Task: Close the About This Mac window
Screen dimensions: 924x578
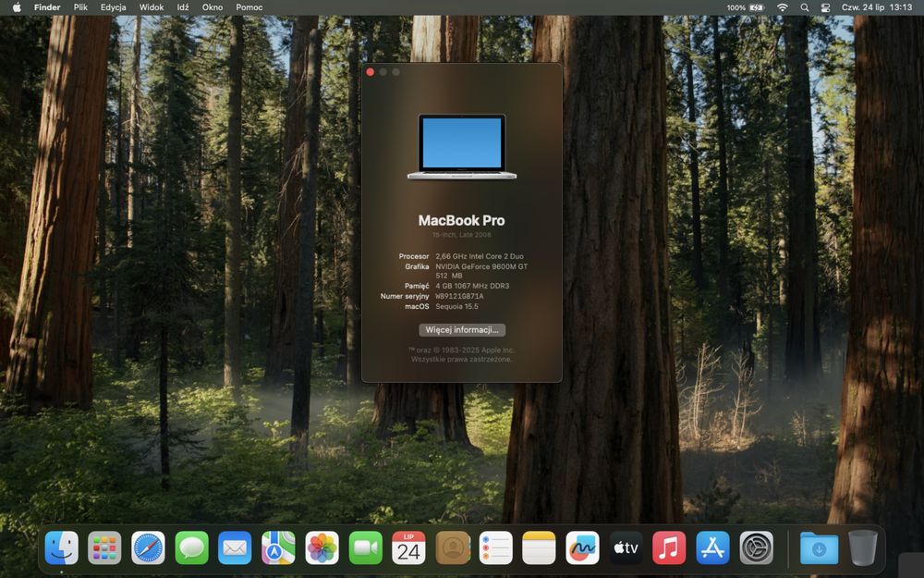Action: 371,72
